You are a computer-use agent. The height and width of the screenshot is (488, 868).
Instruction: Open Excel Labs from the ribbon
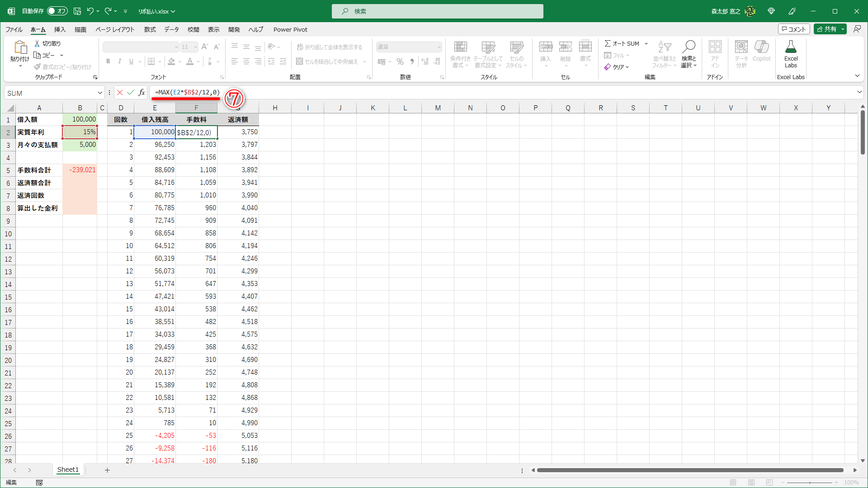791,53
